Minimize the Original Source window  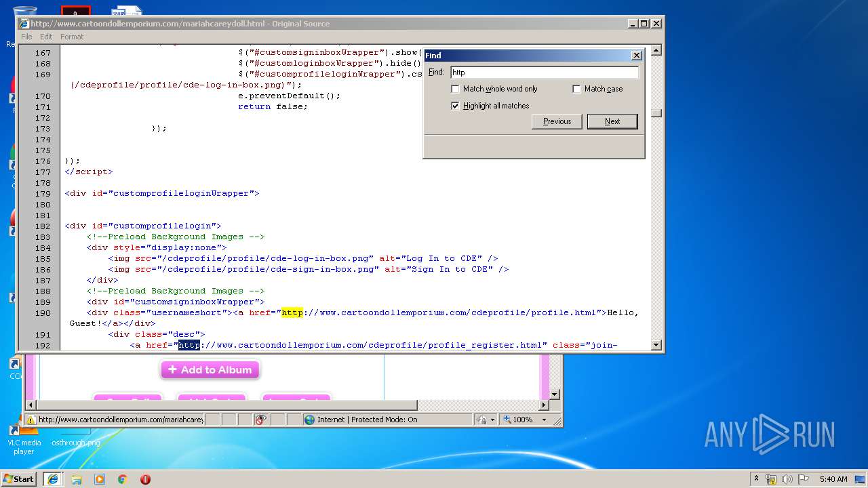point(633,23)
